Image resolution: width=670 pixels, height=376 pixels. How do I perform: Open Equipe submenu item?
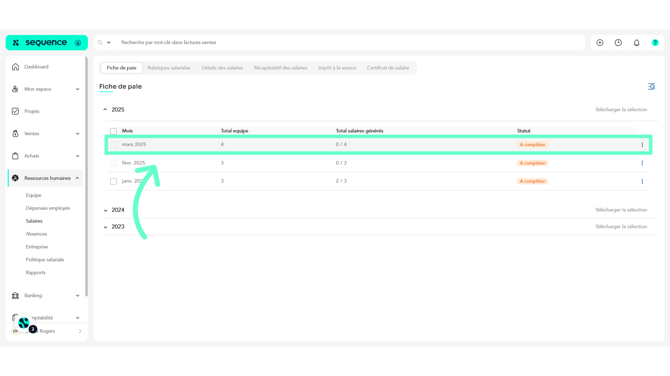click(x=33, y=195)
